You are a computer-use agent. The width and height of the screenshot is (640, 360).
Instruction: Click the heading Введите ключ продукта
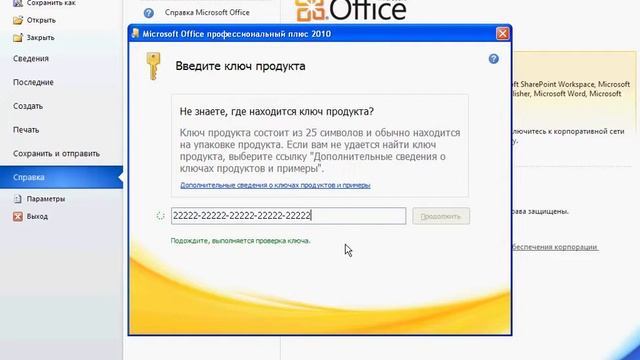tap(240, 66)
